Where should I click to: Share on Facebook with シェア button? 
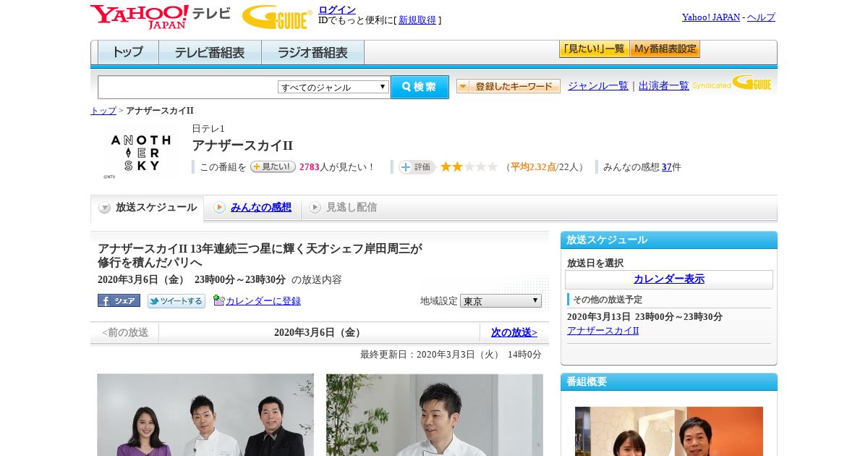(119, 300)
